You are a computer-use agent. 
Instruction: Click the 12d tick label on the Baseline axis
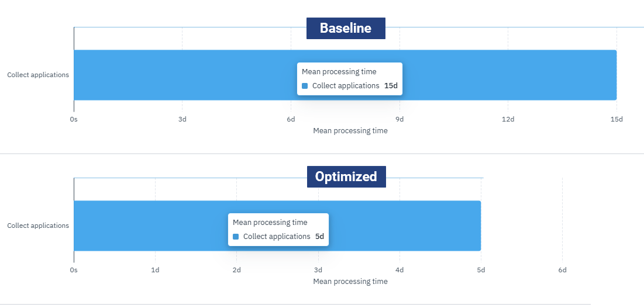(508, 119)
